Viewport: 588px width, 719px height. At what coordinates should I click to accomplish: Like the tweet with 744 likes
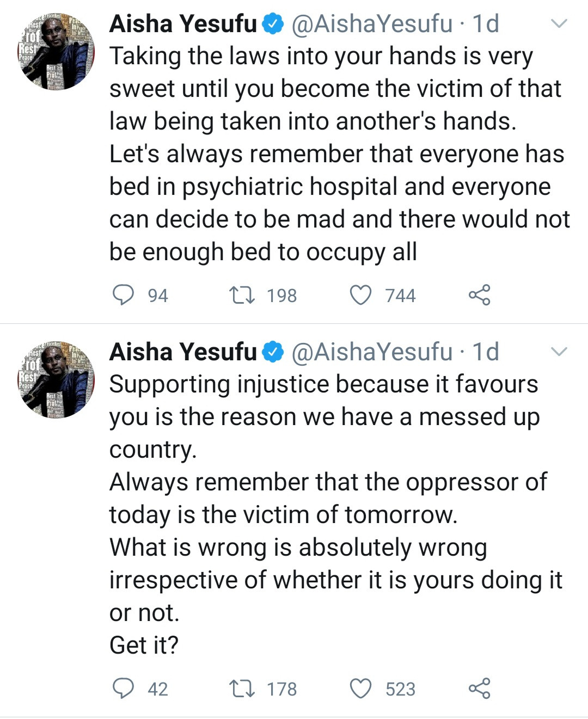tap(360, 295)
